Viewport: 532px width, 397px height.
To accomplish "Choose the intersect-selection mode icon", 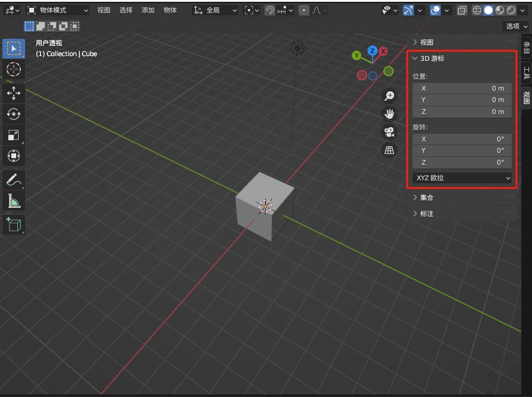I will [x=74, y=26].
